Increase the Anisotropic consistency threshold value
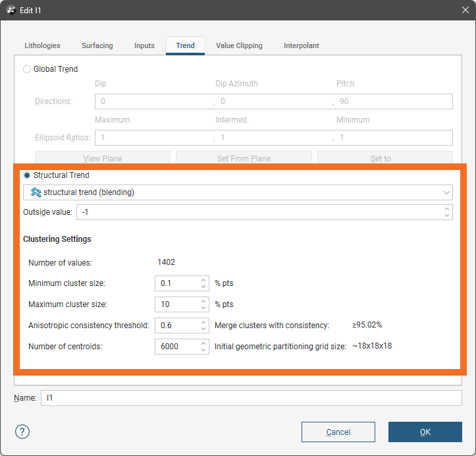This screenshot has height=456, width=476. [203, 322]
